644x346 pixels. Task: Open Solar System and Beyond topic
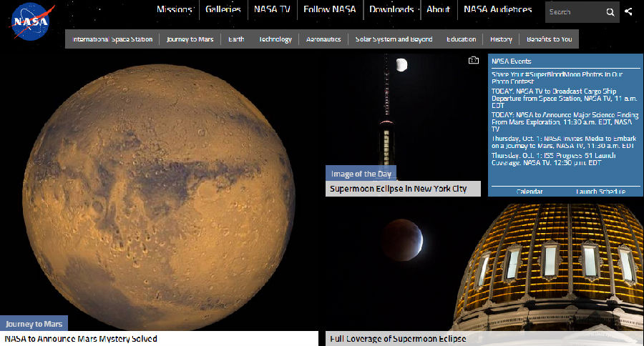click(394, 39)
